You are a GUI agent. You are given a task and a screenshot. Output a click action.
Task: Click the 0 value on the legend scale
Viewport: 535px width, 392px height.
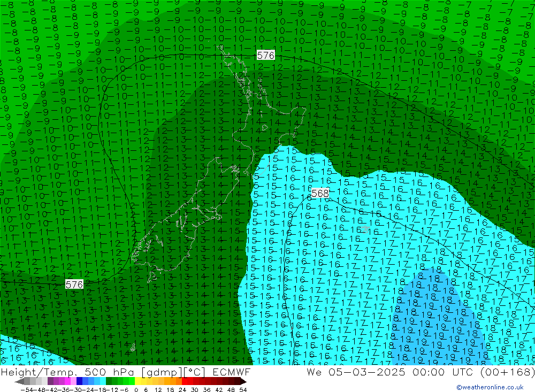[136, 390]
